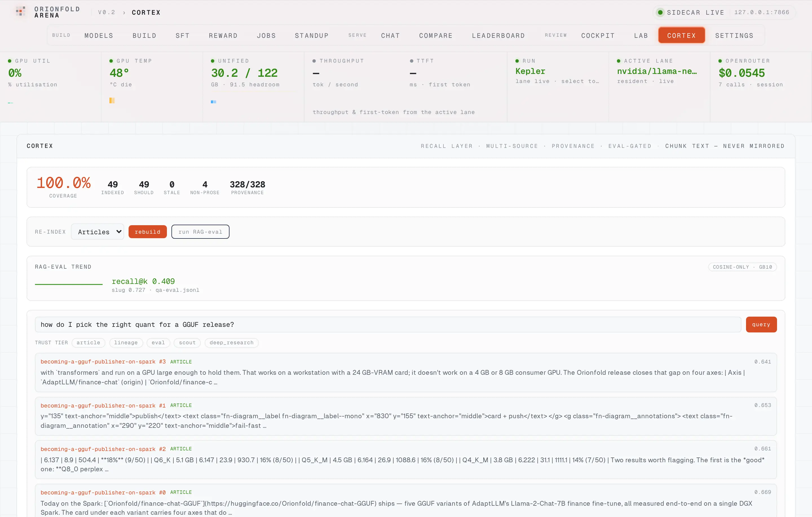View the Leaderboard tab
Image resolution: width=812 pixels, height=517 pixels.
(x=498, y=36)
